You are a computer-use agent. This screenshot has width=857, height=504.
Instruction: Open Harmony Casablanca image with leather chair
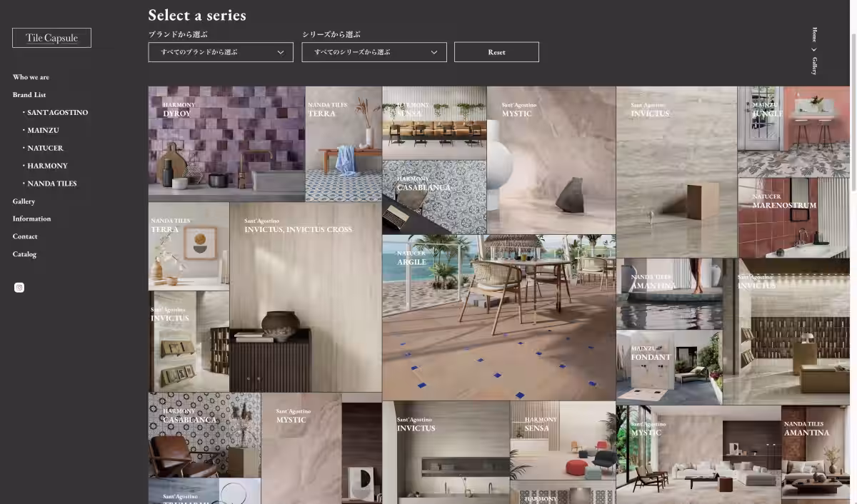coord(204,435)
